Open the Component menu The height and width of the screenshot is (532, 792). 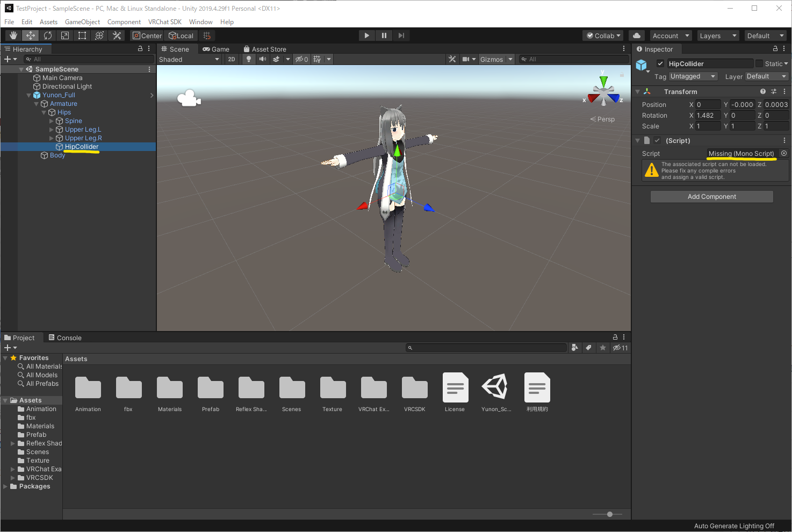click(x=124, y=22)
